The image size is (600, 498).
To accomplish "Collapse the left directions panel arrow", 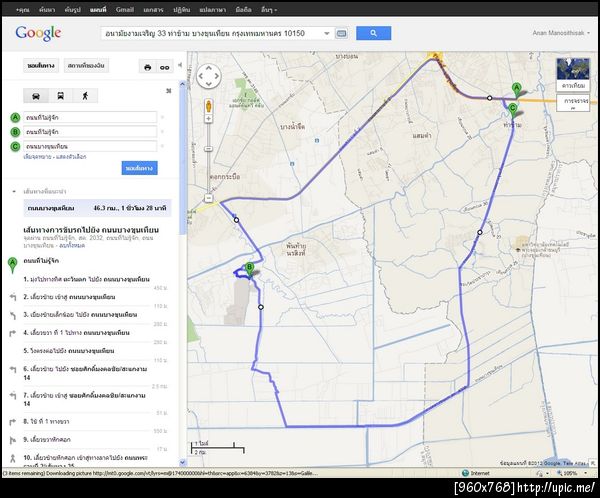I will (x=180, y=65).
